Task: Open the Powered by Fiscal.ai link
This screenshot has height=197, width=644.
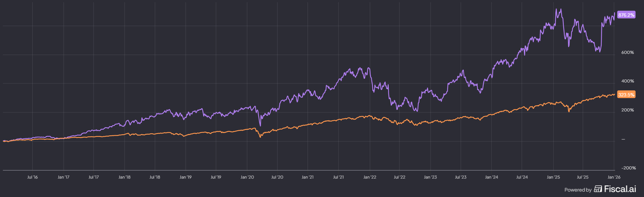Action: click(x=600, y=189)
